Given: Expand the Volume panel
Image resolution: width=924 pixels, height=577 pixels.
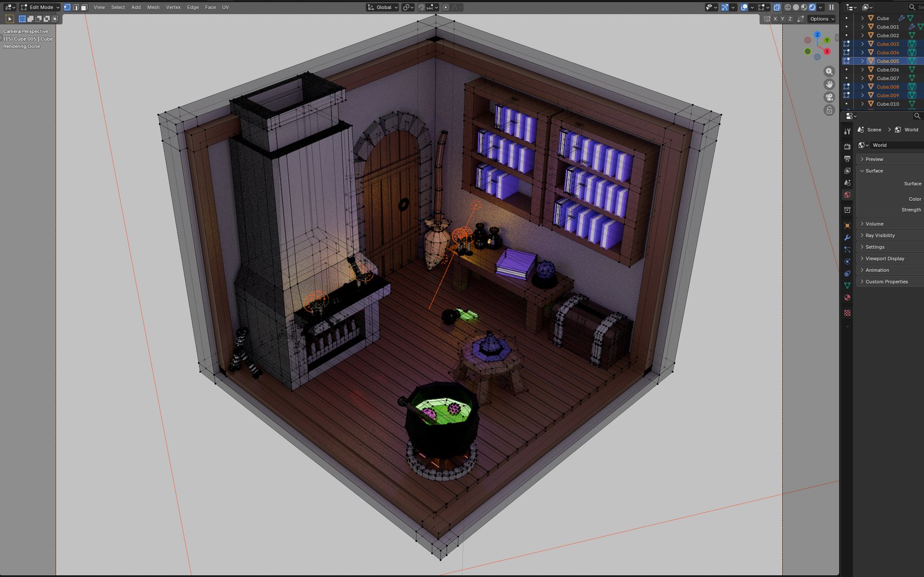Looking at the screenshot, I should [x=890, y=224].
